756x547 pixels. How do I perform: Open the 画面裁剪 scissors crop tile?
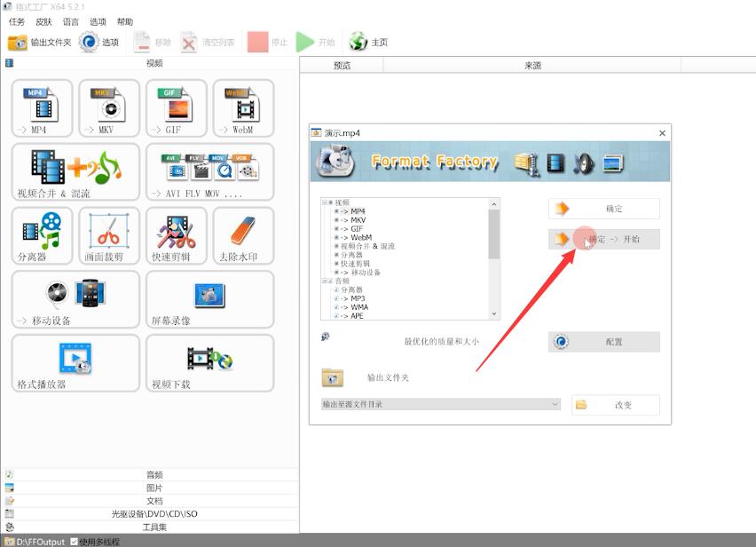pyautogui.click(x=109, y=235)
